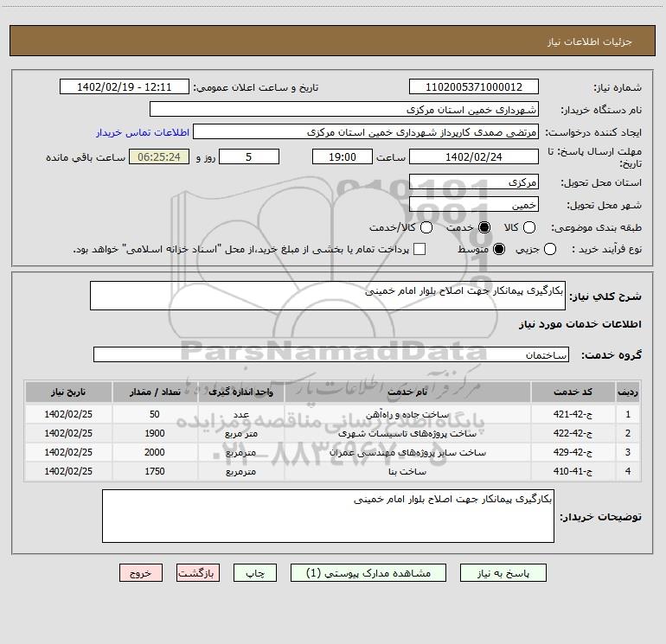Click the تاریخ نیاز column header
Image resolution: width=666 pixels, height=644 pixels.
(68, 392)
